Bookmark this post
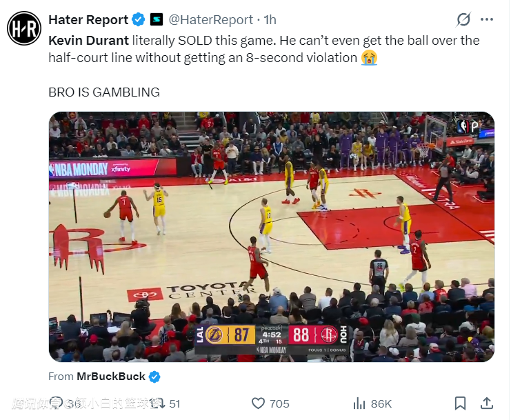This screenshot has width=511, height=420. [x=460, y=403]
